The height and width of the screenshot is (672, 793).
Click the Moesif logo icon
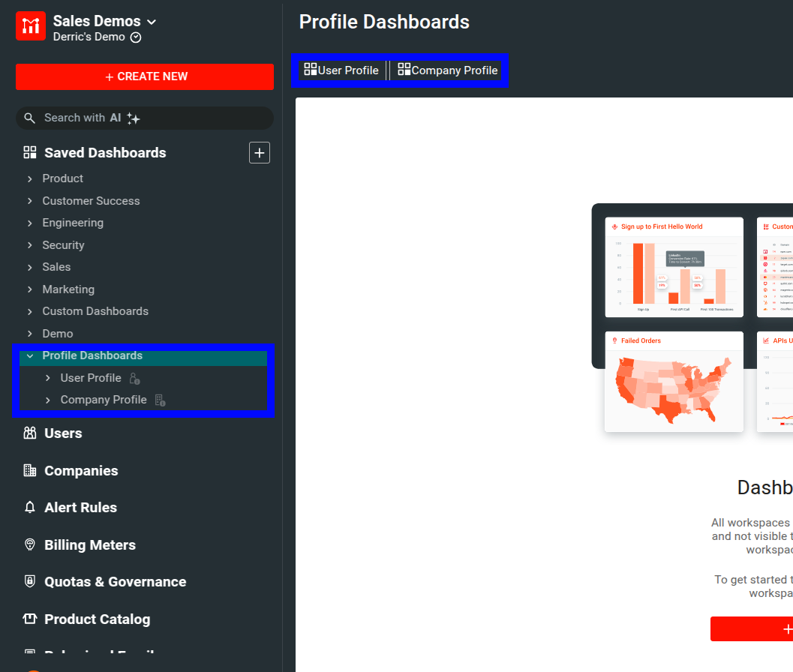tap(29, 25)
